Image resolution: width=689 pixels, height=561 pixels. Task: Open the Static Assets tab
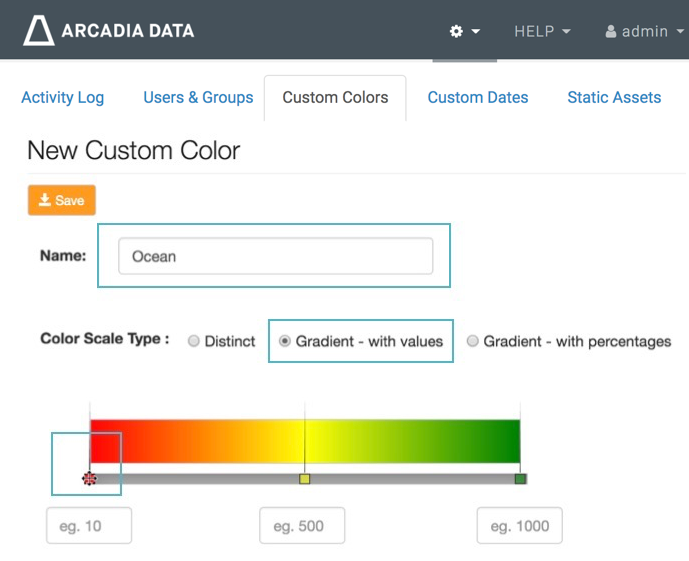point(614,97)
